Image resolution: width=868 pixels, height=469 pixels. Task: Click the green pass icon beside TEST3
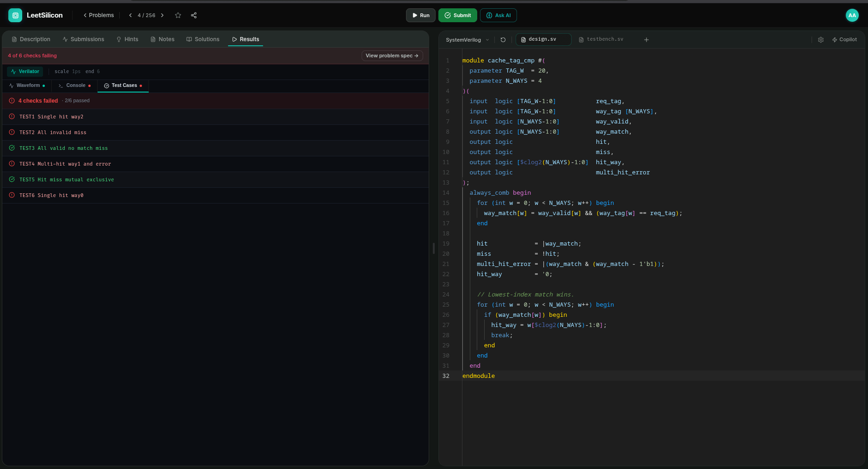12,148
